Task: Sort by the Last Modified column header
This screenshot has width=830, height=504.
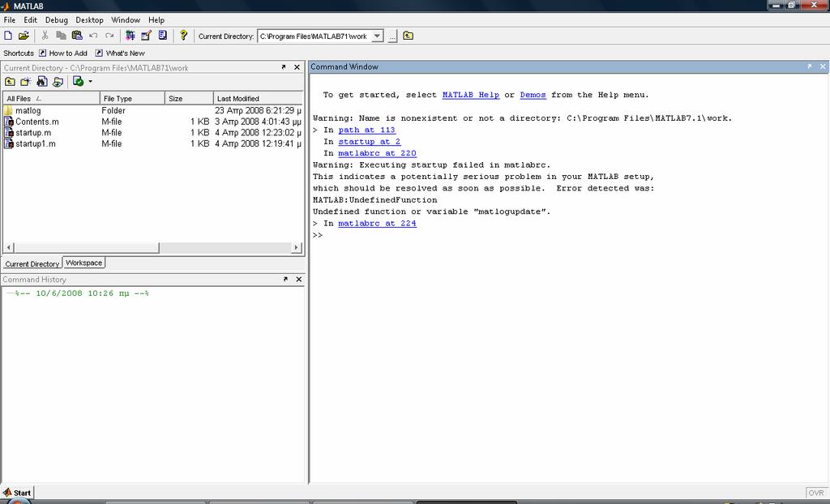Action: 259,99
